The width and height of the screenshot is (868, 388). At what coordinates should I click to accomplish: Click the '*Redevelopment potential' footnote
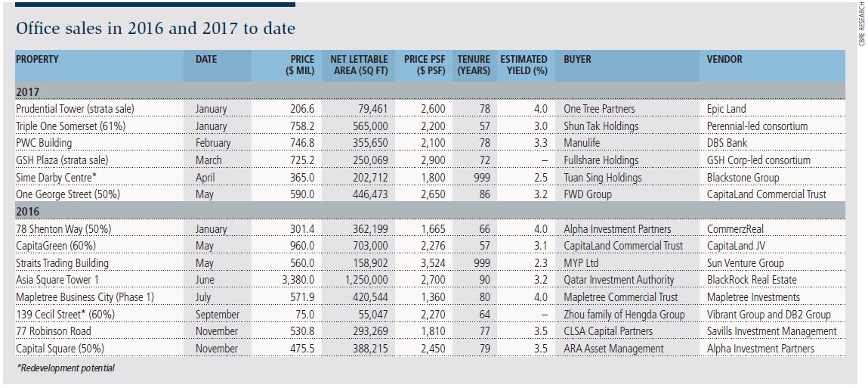pos(66,368)
